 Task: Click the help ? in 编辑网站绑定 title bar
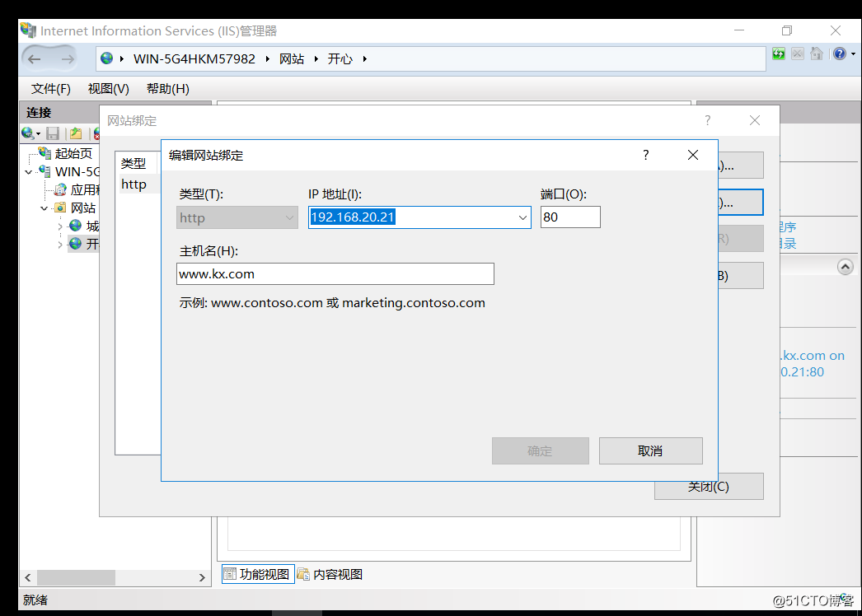pyautogui.click(x=646, y=155)
